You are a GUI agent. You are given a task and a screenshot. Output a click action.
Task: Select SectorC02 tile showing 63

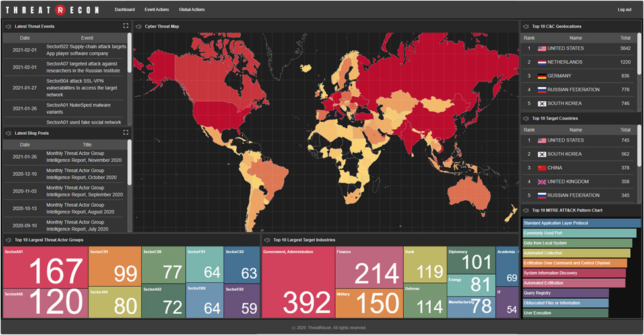click(x=241, y=265)
